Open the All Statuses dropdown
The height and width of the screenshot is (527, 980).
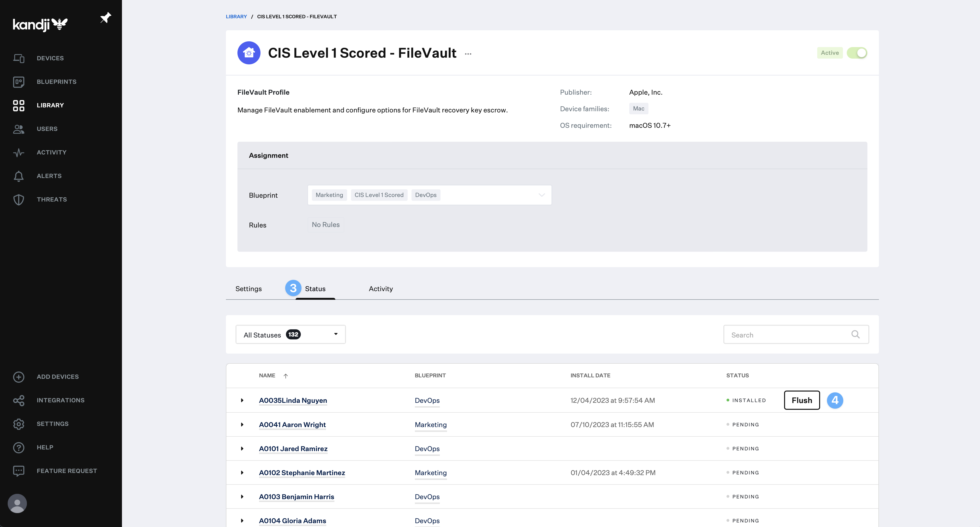pyautogui.click(x=291, y=334)
